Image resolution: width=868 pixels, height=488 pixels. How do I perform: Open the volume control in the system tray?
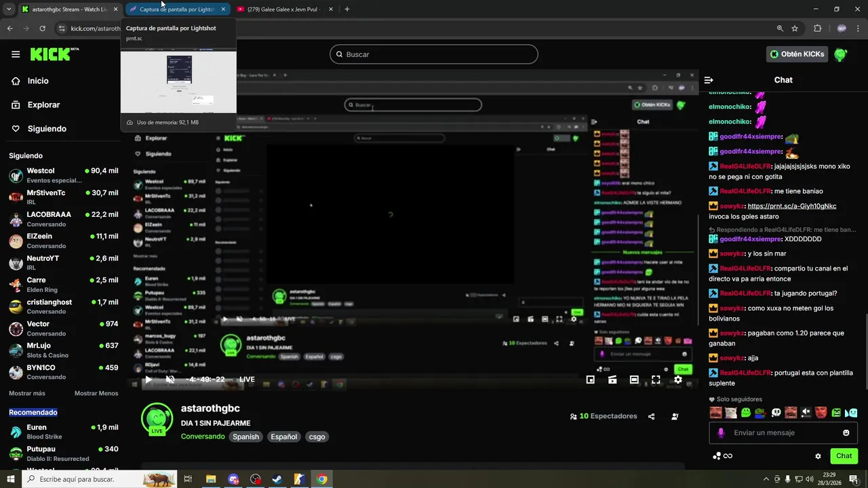pyautogui.click(x=809, y=479)
